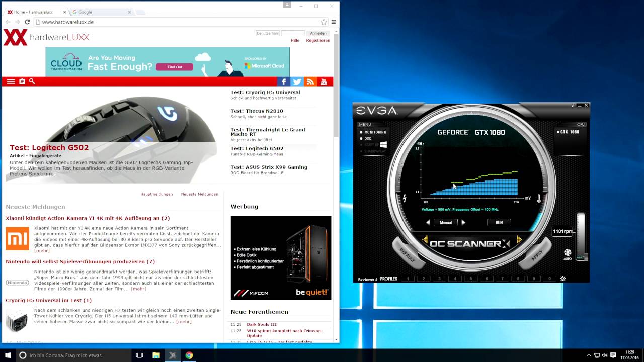644x362 pixels.
Task: Toggle the AUTO fan icon in EVGA
Action: pyautogui.click(x=568, y=254)
